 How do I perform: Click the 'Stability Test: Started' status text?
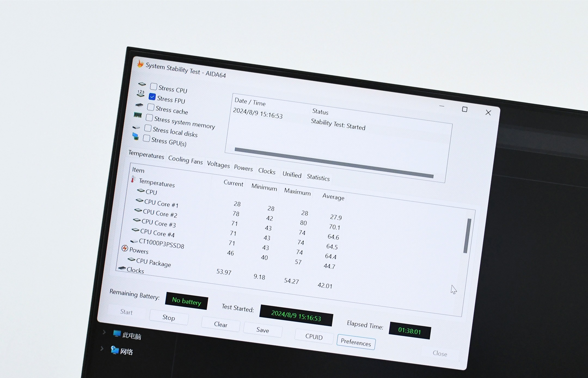tap(338, 124)
